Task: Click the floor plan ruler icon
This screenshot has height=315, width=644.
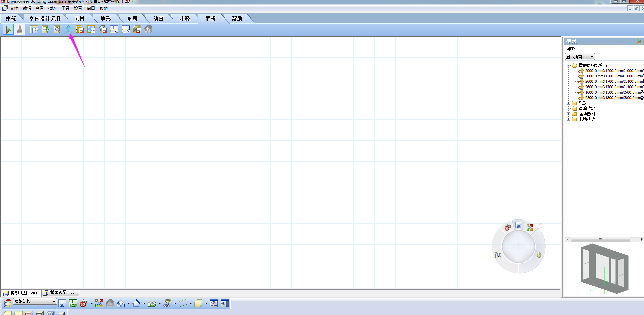Action: [34, 30]
